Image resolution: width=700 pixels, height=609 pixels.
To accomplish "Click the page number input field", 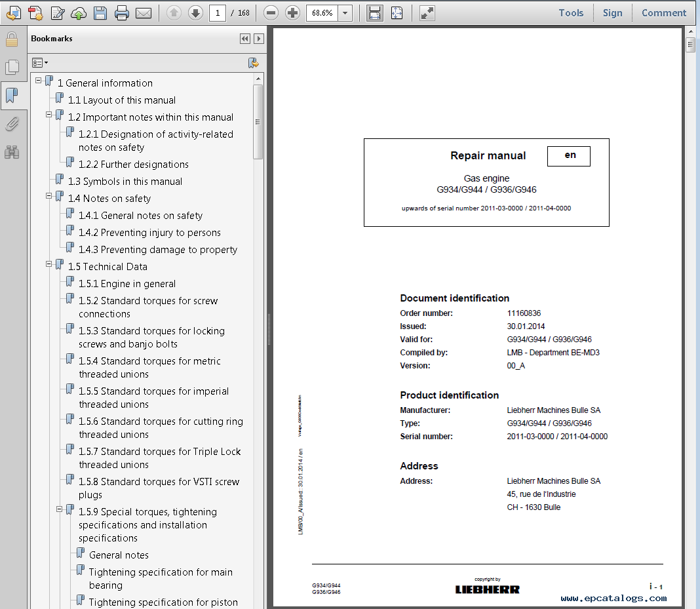I will coord(218,13).
